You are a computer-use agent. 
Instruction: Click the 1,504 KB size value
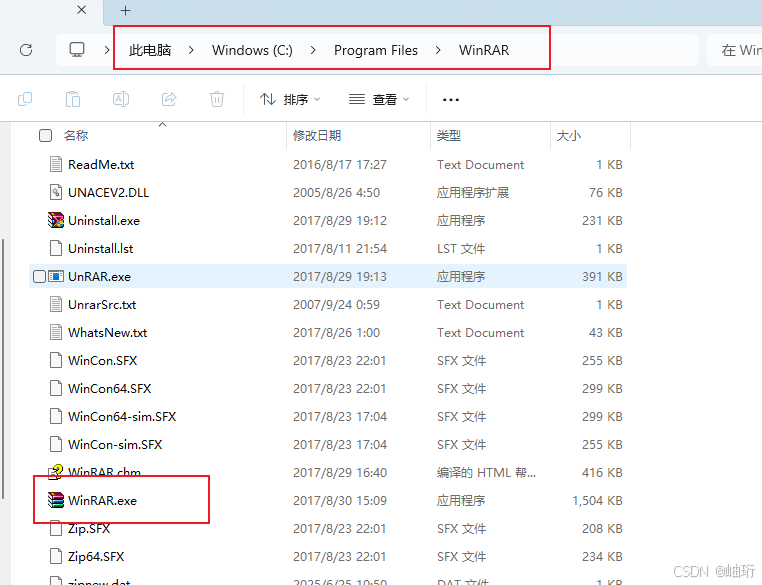(x=597, y=500)
